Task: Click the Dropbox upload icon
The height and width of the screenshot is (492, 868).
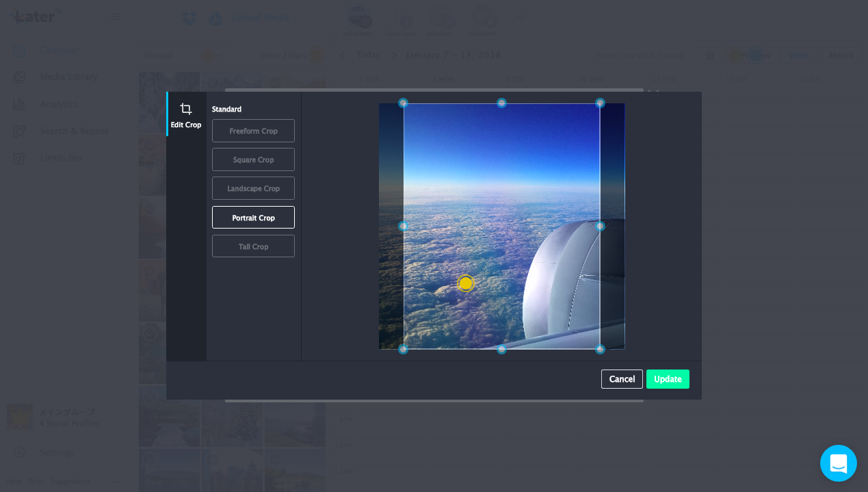Action: [190, 18]
